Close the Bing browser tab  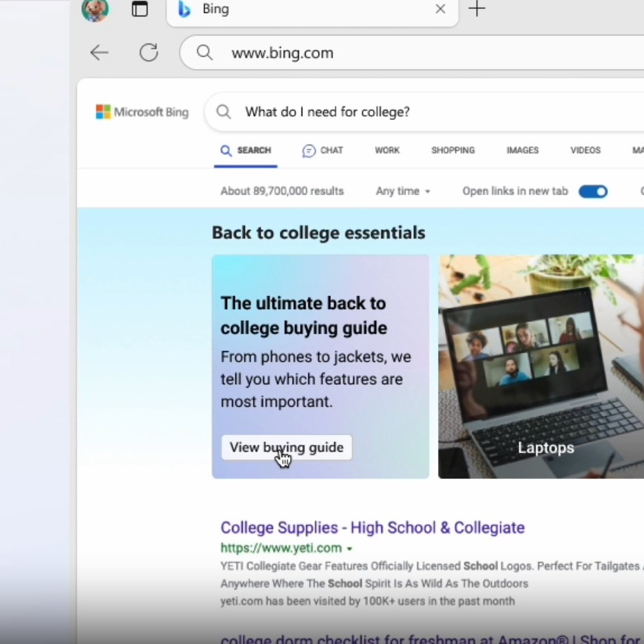(x=440, y=9)
